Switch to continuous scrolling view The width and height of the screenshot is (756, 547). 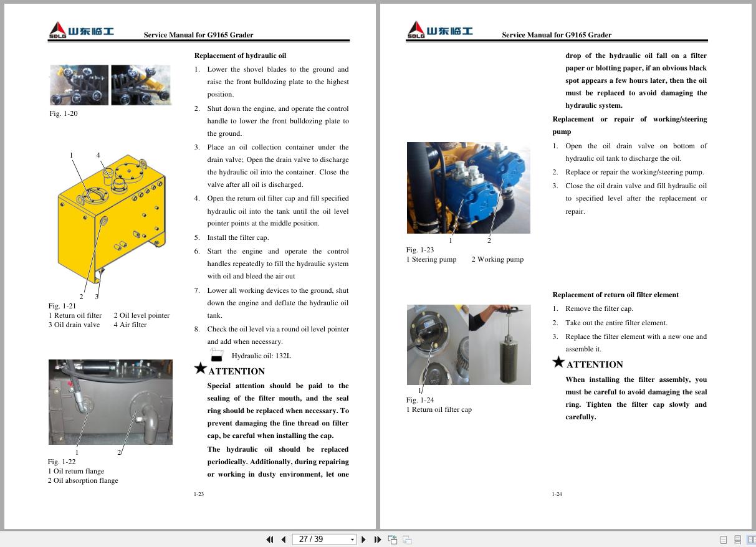738,540
